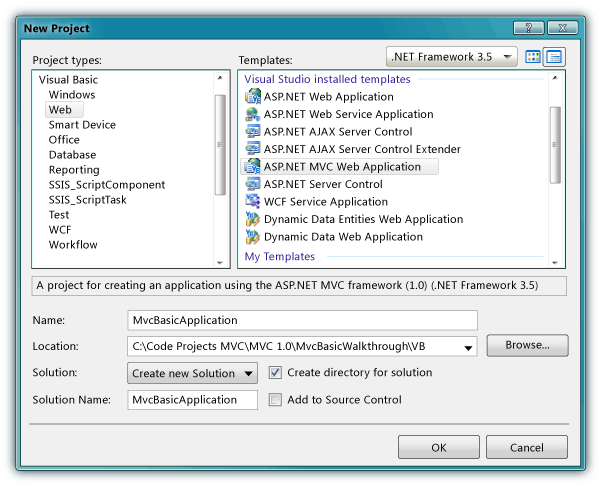This screenshot has height=486, width=601.
Task: Select the WCF Service Application icon
Action: click(x=253, y=201)
